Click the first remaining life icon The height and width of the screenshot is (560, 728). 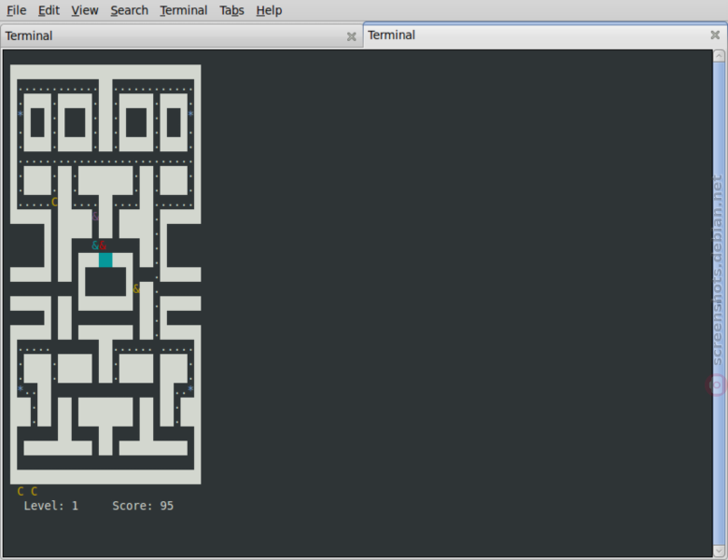[x=21, y=491]
